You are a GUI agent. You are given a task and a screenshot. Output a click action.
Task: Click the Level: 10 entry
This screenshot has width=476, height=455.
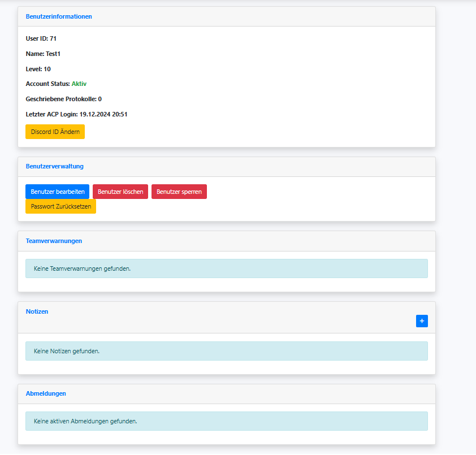(38, 69)
